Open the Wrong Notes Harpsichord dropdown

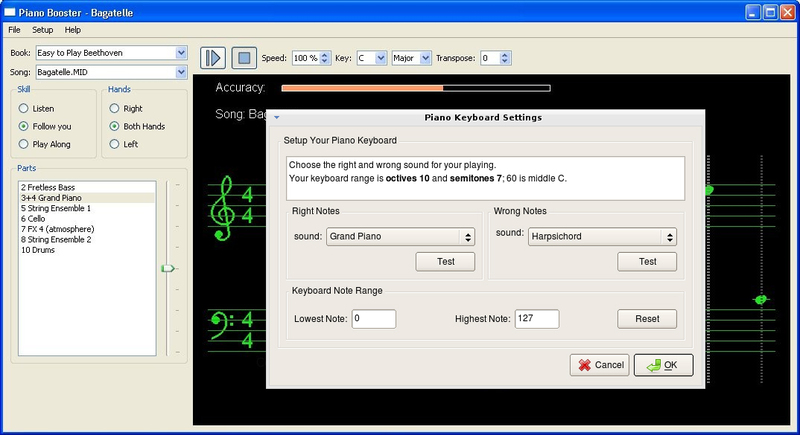tap(669, 237)
